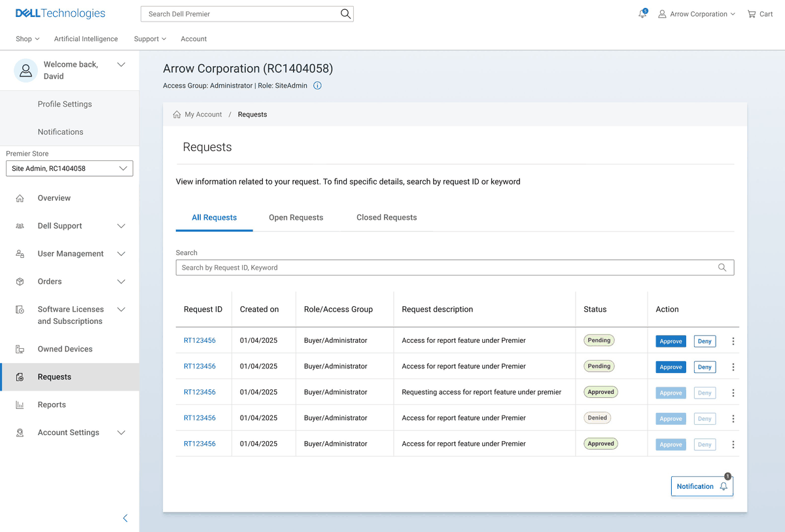Open Notifications in the sidebar
Viewport: 785px width, 532px height.
pos(60,132)
